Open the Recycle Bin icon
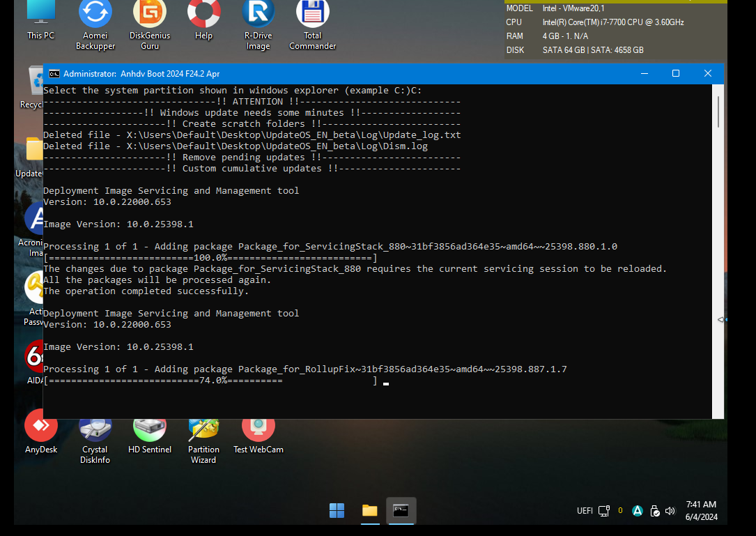Screen dimensions: 756x536 (33, 87)
